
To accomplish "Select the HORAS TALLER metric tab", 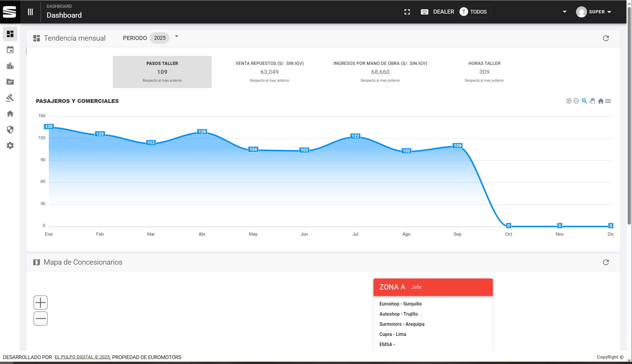I will pos(484,72).
